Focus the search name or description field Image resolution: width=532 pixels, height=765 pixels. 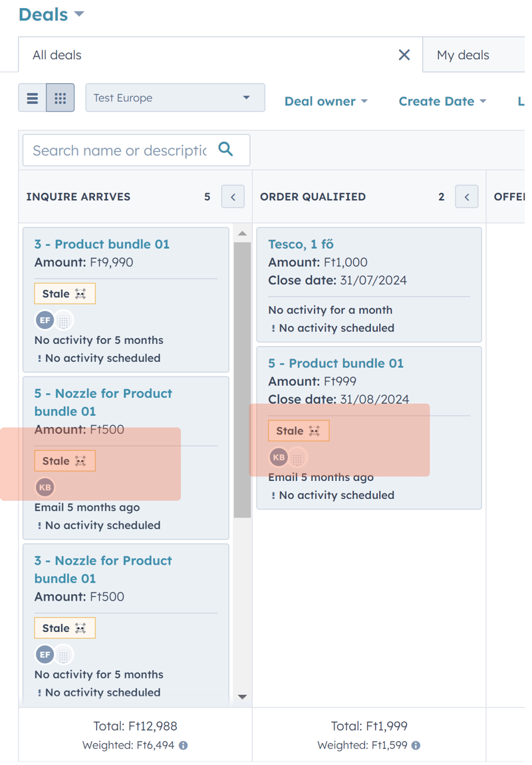point(120,150)
